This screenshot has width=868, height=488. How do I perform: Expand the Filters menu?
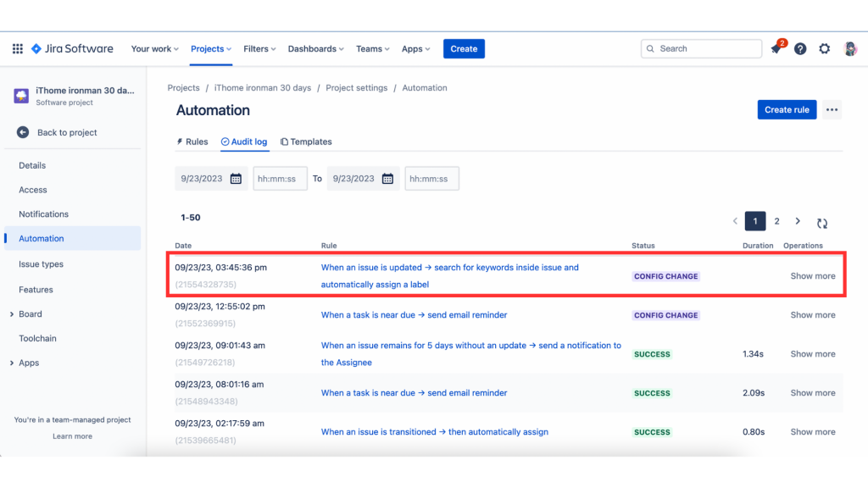[x=259, y=48]
